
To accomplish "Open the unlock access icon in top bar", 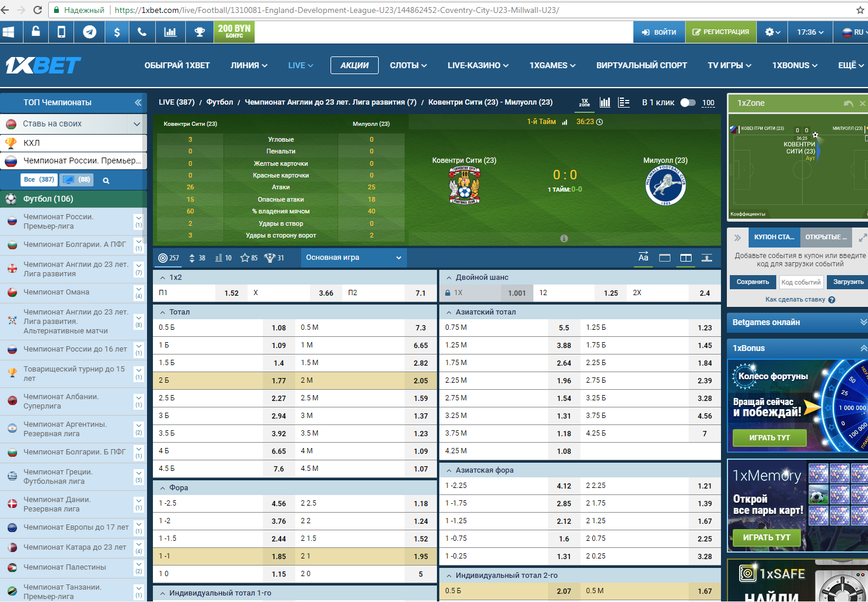I will point(36,32).
